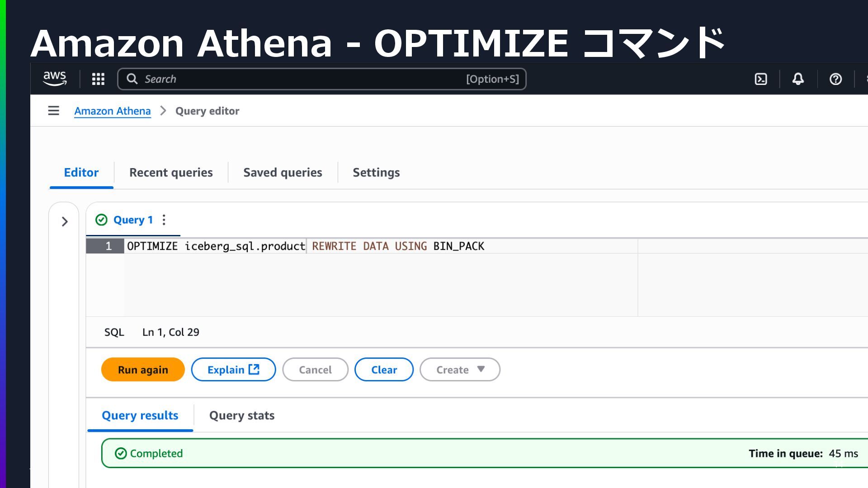Open the Create dropdown
The height and width of the screenshot is (488, 868).
(459, 370)
